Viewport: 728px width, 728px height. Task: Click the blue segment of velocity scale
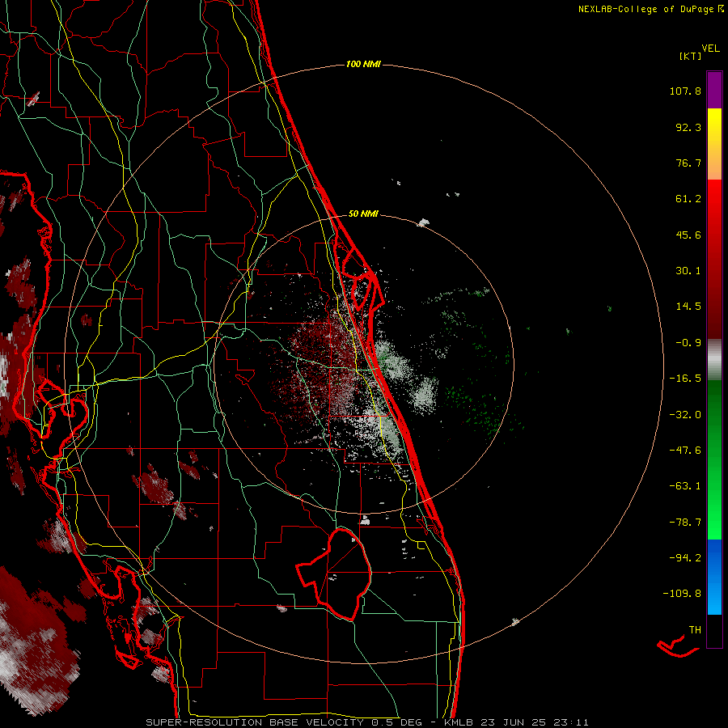point(714,577)
